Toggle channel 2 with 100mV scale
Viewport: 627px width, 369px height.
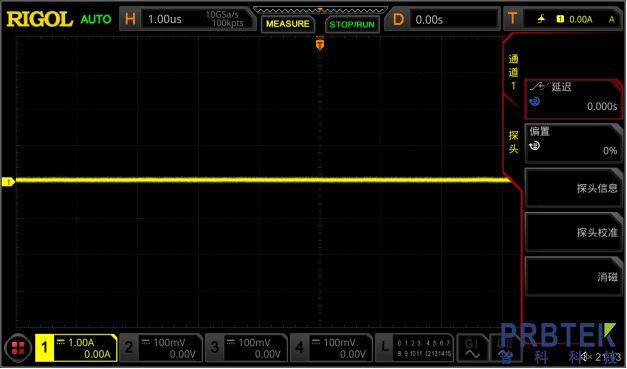click(x=161, y=348)
